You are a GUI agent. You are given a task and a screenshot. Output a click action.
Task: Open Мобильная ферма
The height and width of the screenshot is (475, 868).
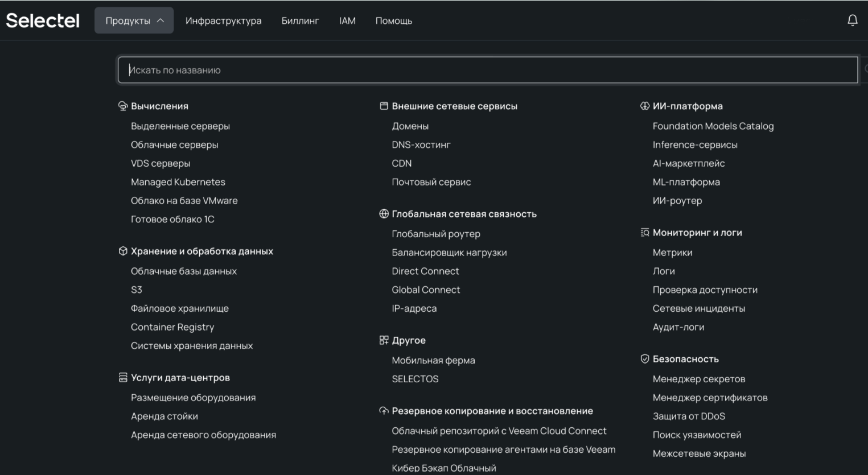coord(433,360)
